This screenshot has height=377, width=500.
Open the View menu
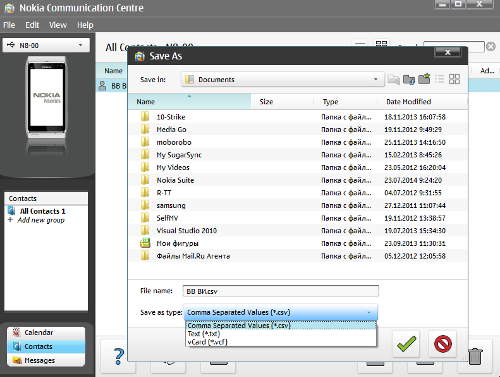click(x=58, y=25)
